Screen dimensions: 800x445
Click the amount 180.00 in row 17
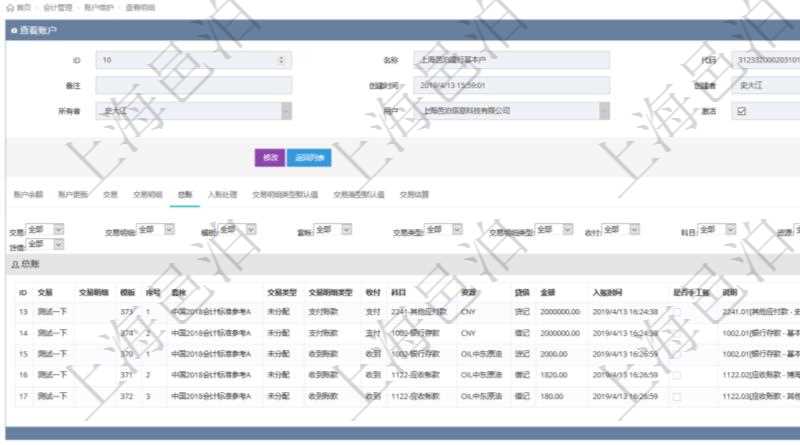[x=552, y=397]
